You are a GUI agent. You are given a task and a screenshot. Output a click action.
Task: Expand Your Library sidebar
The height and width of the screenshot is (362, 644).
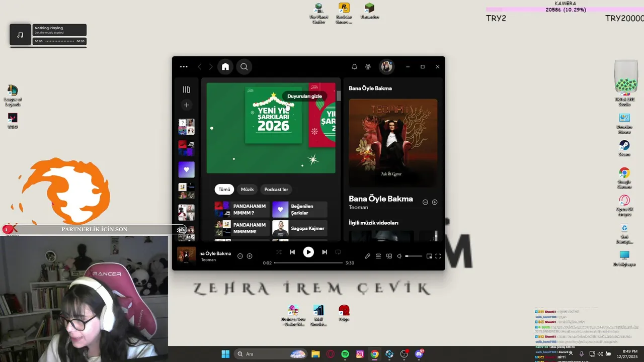click(x=186, y=89)
